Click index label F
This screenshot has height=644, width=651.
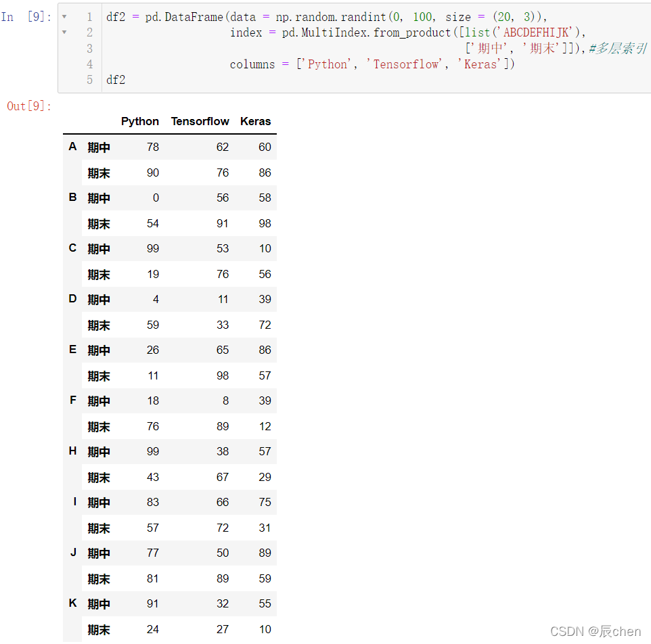pyautogui.click(x=73, y=400)
